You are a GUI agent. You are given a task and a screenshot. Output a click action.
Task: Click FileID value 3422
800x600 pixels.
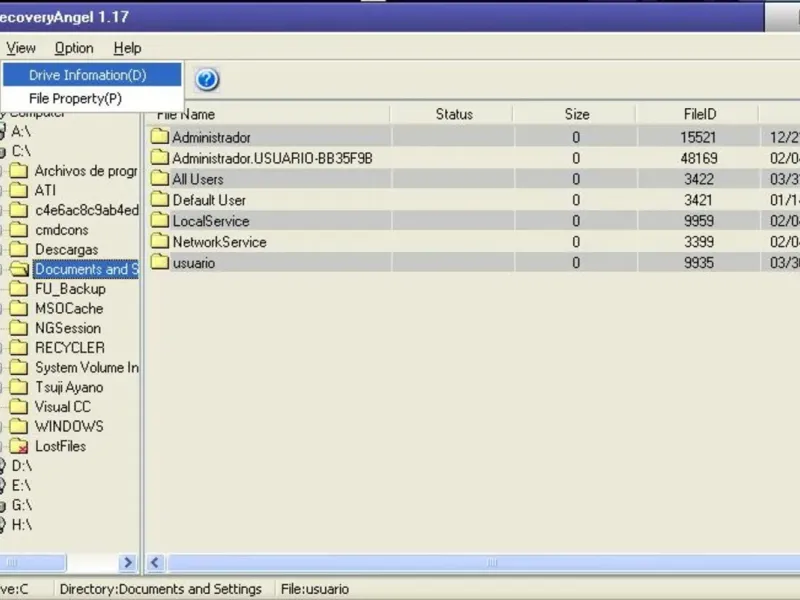698,179
